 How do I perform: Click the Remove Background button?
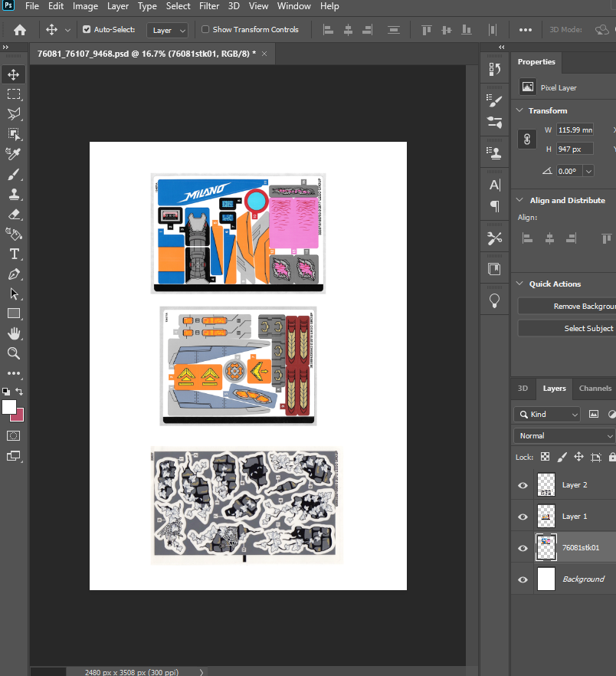point(567,307)
